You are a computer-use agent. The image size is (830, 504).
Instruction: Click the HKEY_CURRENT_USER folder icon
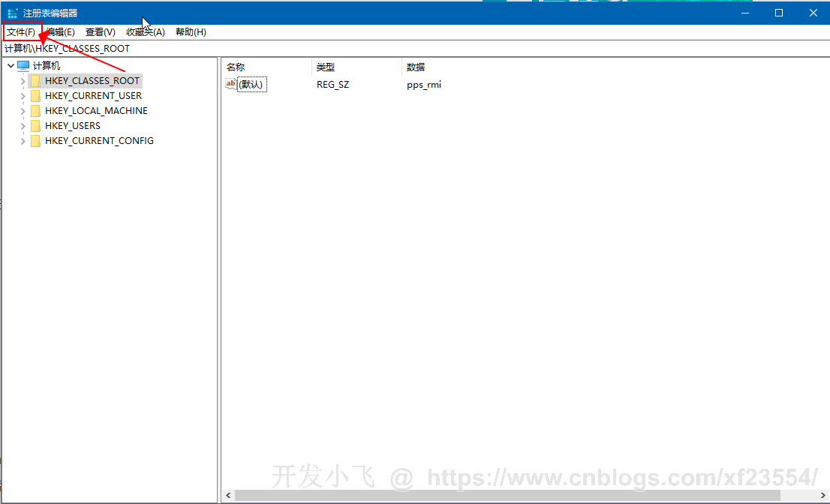coord(35,96)
